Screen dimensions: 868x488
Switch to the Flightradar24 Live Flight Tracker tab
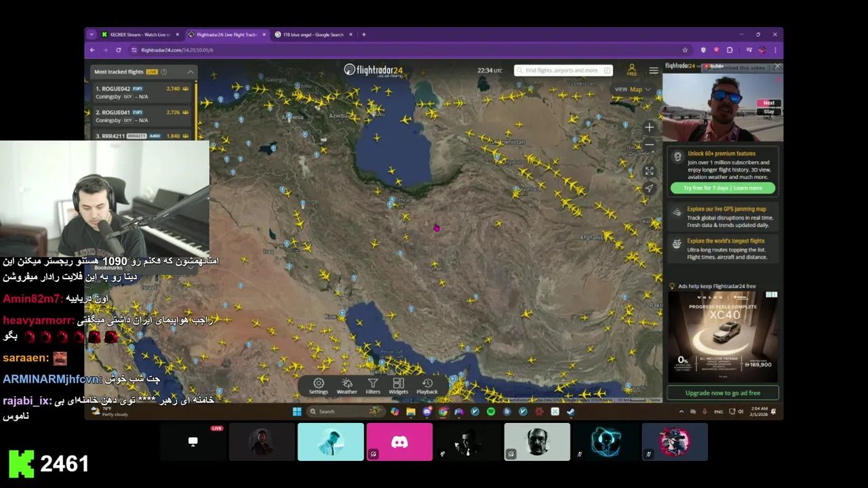point(226,35)
